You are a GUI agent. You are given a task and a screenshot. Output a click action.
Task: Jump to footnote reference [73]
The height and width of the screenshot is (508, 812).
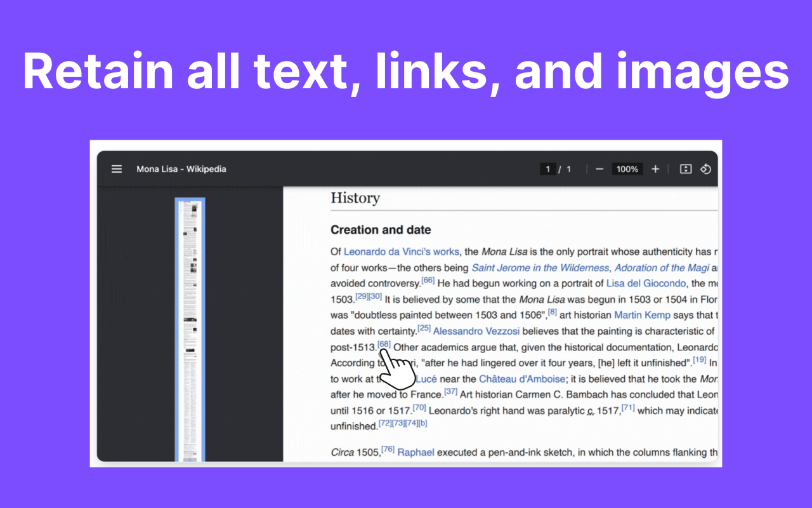pyautogui.click(x=398, y=423)
